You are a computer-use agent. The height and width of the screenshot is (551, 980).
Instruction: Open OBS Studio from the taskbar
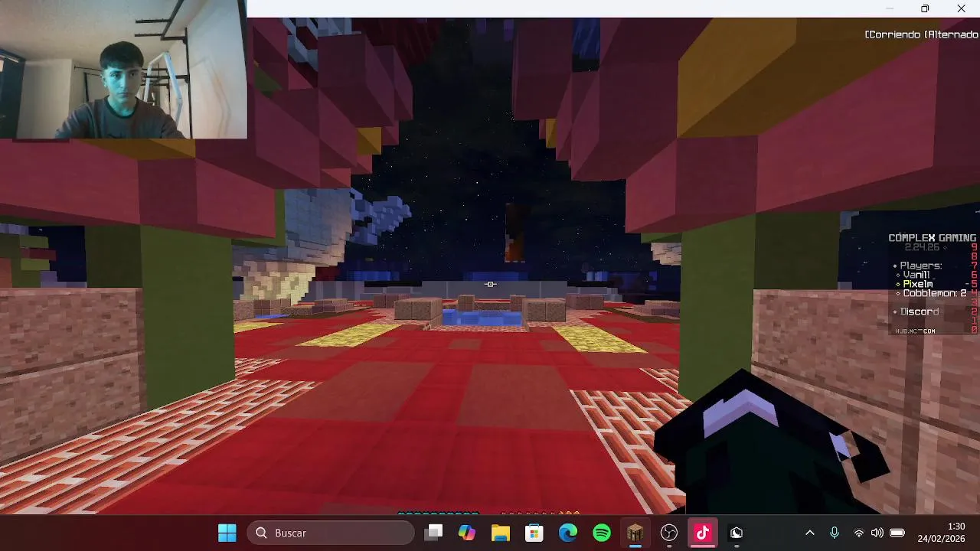pyautogui.click(x=669, y=533)
